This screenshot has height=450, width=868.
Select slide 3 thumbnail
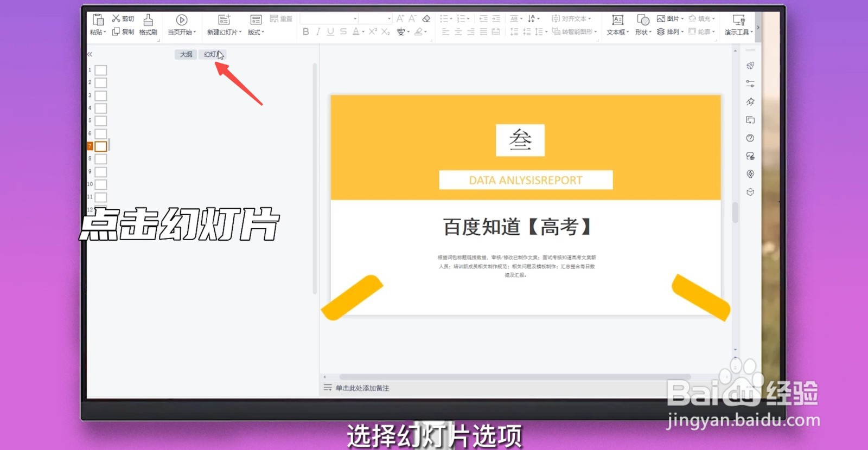[101, 95]
